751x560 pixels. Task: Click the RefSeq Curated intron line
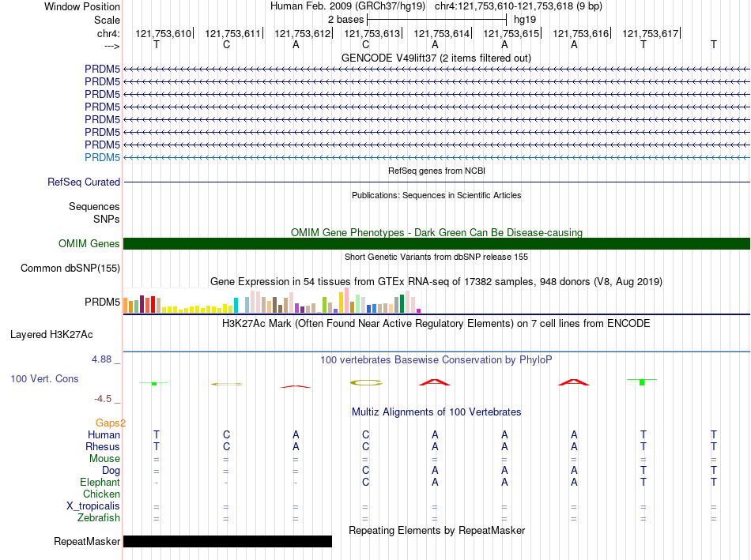(x=436, y=182)
